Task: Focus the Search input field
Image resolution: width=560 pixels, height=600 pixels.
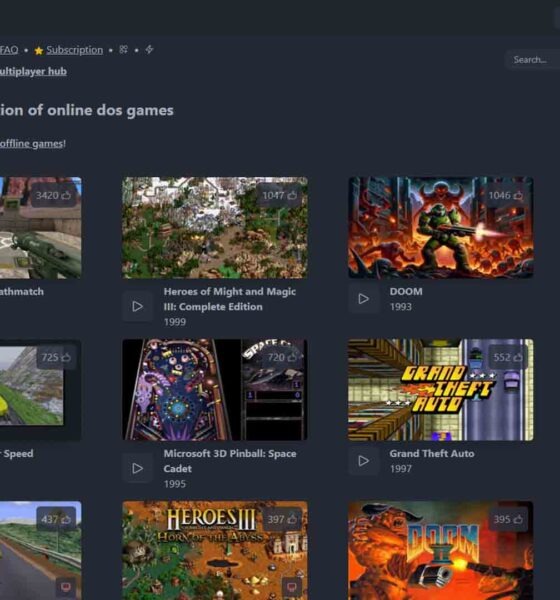Action: click(x=533, y=60)
